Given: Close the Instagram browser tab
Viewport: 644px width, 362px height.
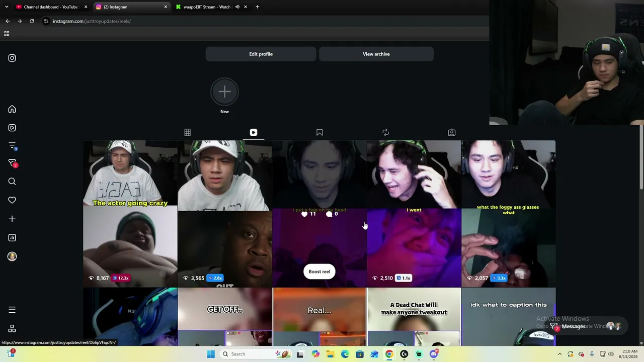Looking at the screenshot, I should (166, 7).
